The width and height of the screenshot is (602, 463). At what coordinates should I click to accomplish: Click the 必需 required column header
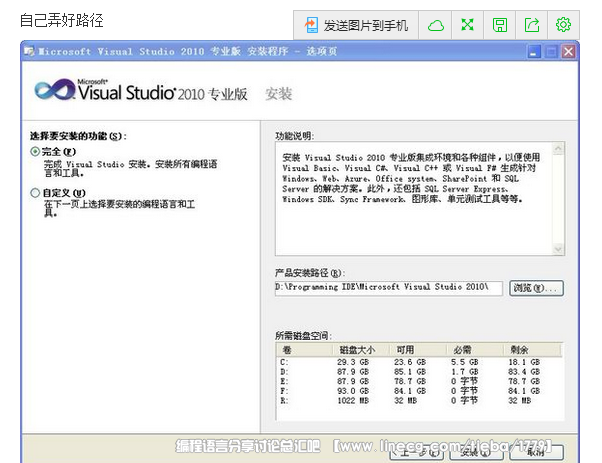tap(475, 350)
